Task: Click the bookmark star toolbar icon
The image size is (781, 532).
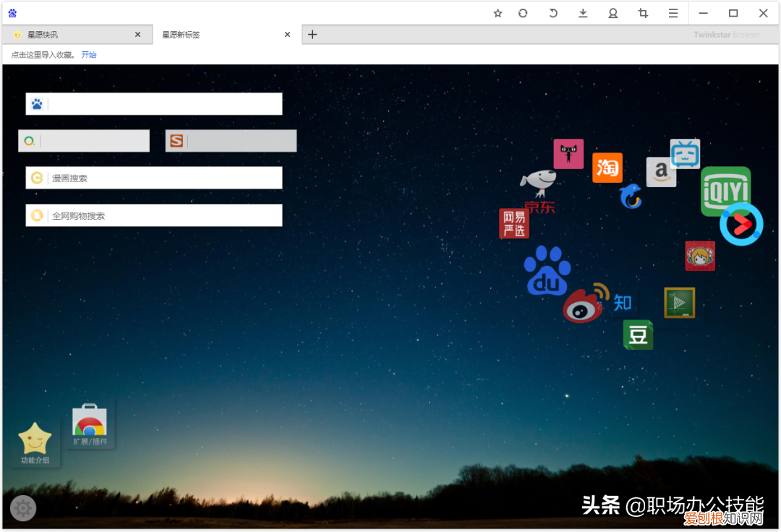Action: pyautogui.click(x=498, y=13)
